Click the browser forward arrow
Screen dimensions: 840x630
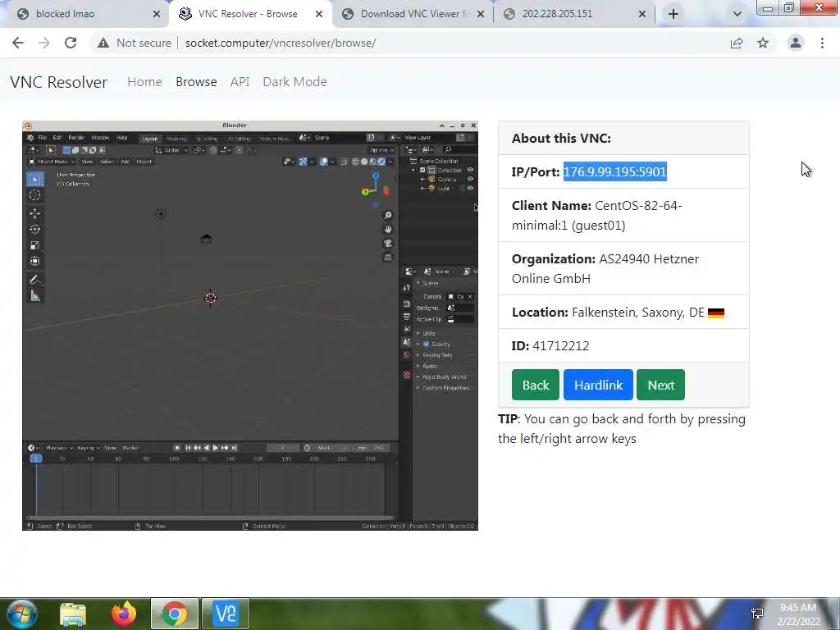pos(44,43)
